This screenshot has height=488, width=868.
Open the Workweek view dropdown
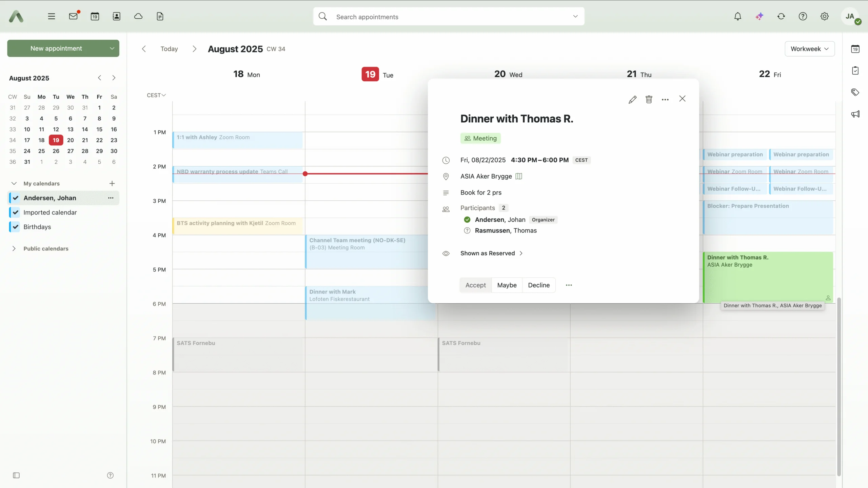(x=809, y=49)
